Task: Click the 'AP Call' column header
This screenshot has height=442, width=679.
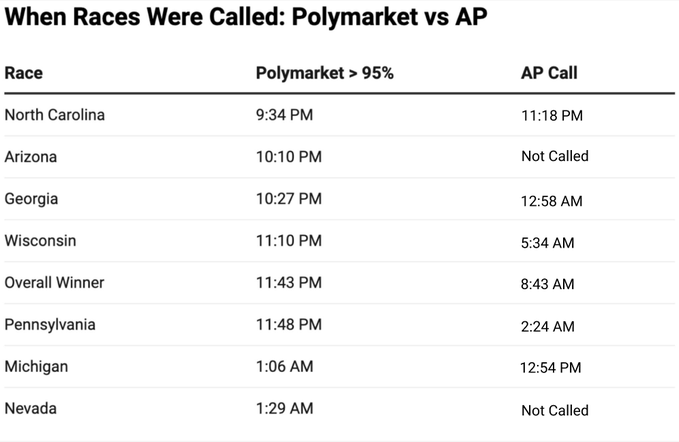Action: click(549, 73)
